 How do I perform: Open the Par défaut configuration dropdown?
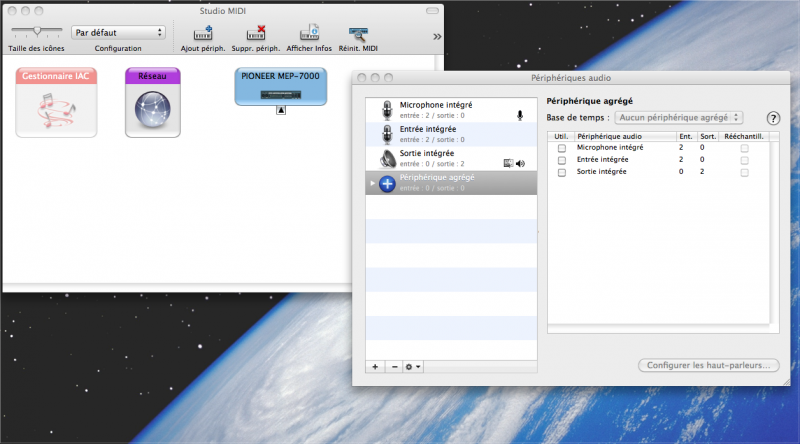click(x=118, y=32)
